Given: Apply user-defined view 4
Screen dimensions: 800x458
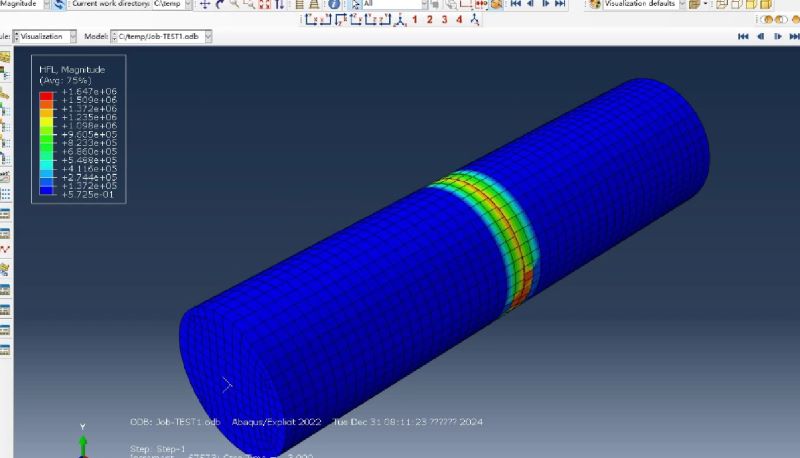Looking at the screenshot, I should point(459,20).
